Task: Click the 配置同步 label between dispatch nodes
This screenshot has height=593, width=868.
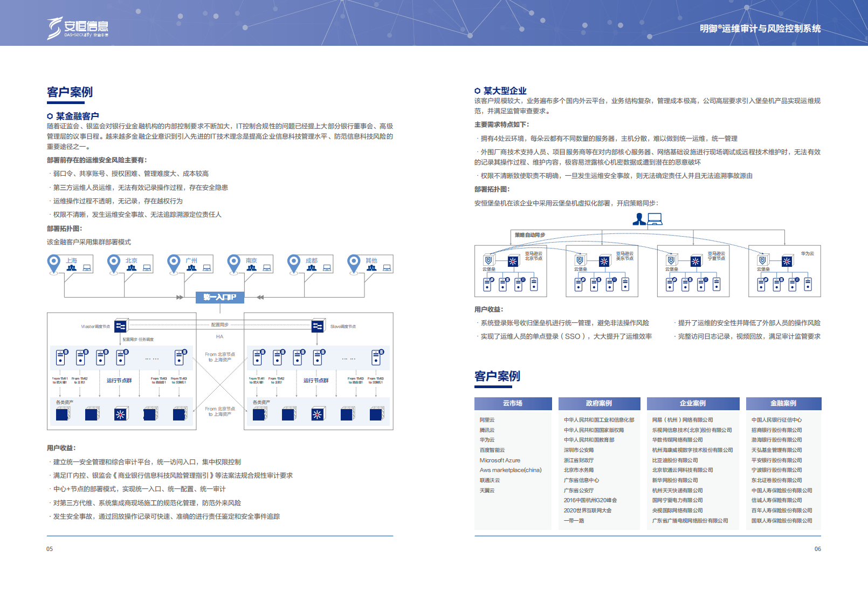Action: [x=219, y=325]
